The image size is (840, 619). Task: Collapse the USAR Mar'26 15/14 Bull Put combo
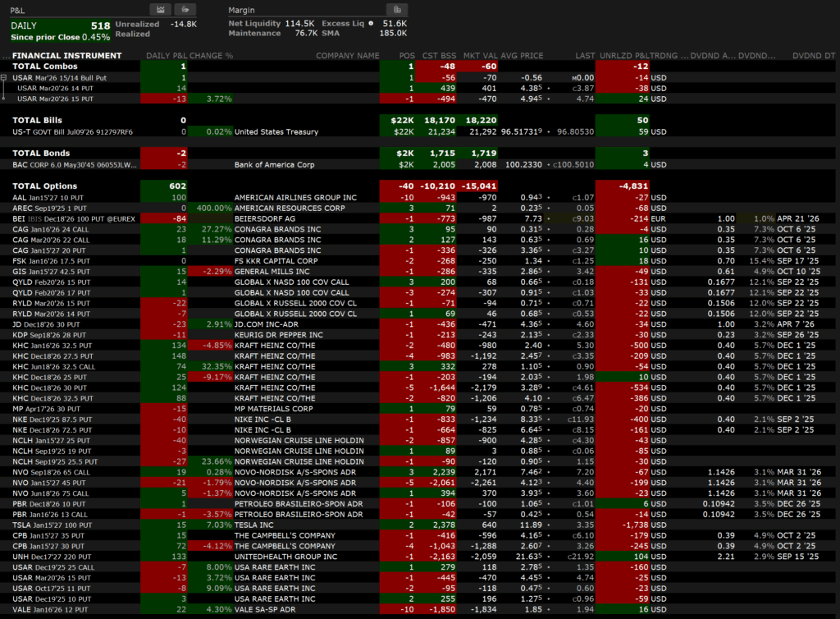tap(5, 77)
